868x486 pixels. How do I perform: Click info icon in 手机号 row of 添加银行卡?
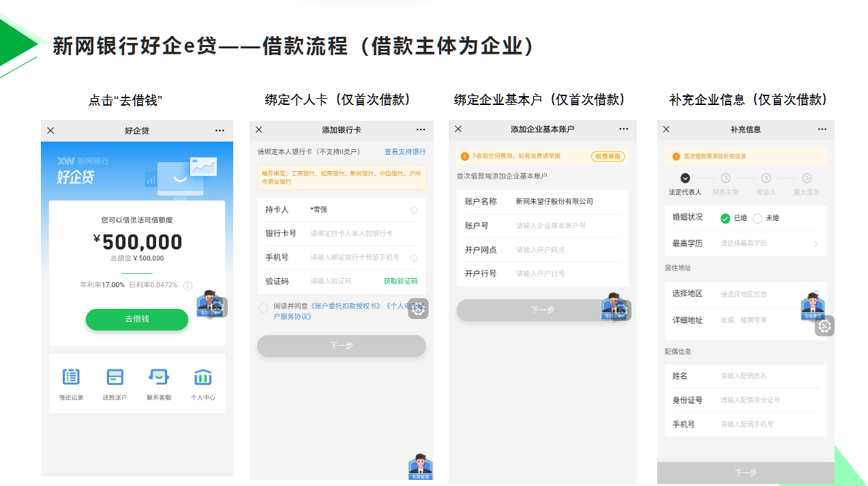tap(414, 258)
